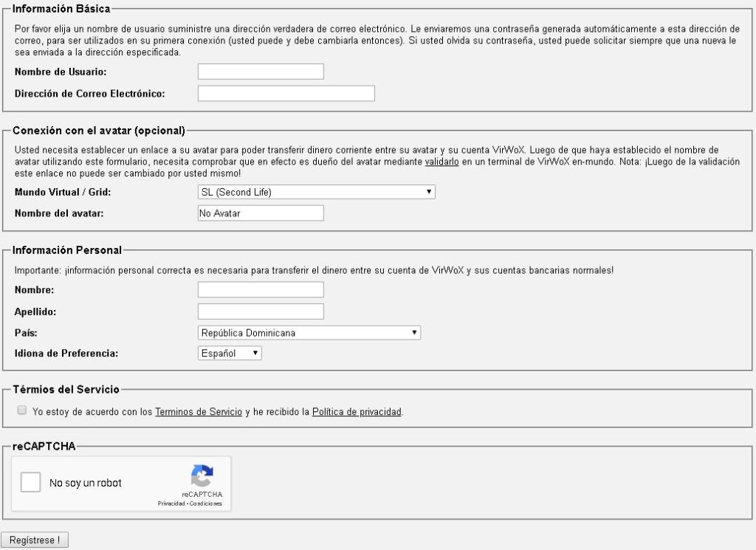
Task: Tick the Términos del Servicio agreement checkbox
Action: coord(22,410)
